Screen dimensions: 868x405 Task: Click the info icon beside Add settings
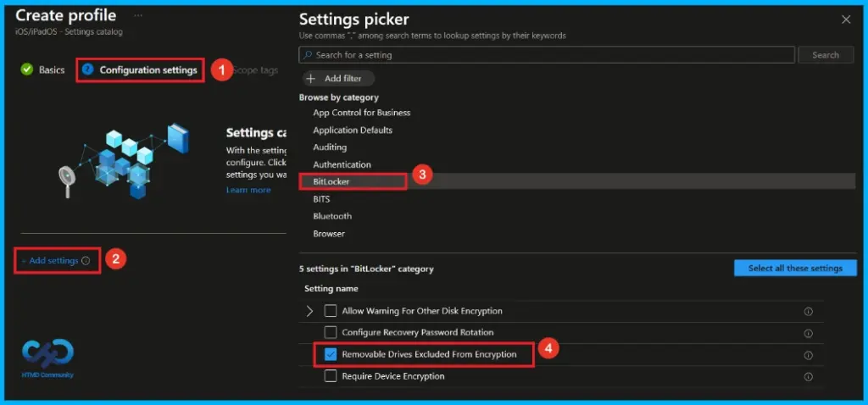(86, 261)
